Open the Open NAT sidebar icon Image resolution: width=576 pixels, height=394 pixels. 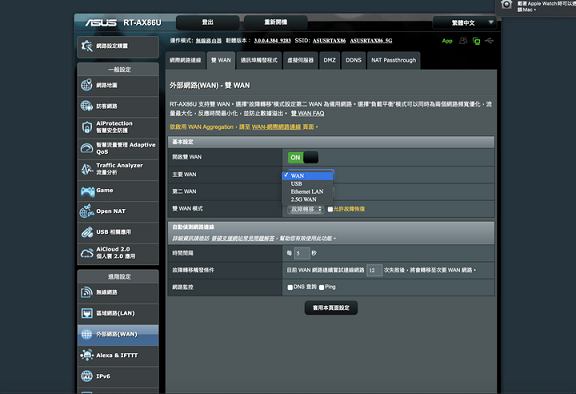coord(87,211)
